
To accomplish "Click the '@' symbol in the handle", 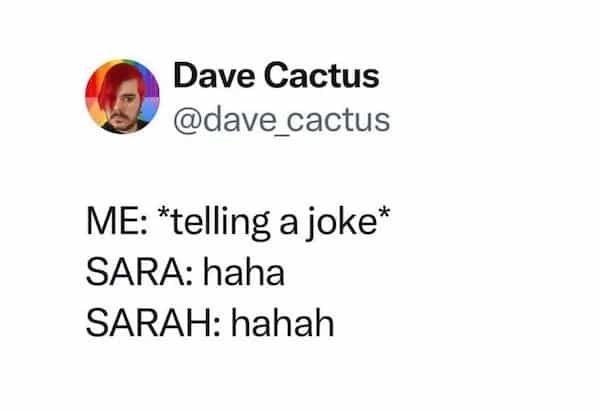I will click(x=187, y=122).
